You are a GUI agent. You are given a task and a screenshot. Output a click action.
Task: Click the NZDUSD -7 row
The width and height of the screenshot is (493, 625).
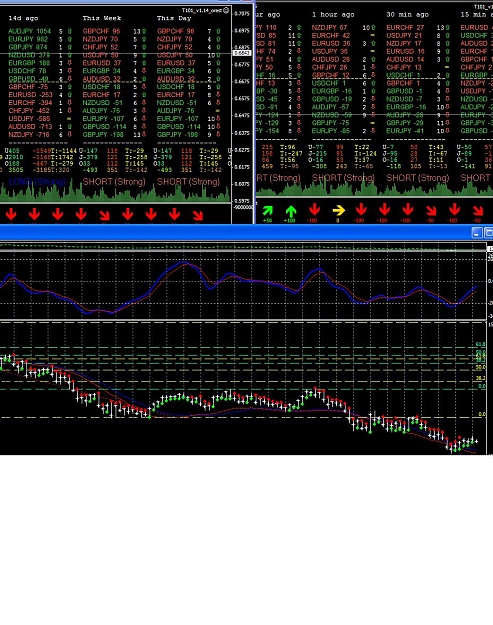pyautogui.click(x=418, y=99)
